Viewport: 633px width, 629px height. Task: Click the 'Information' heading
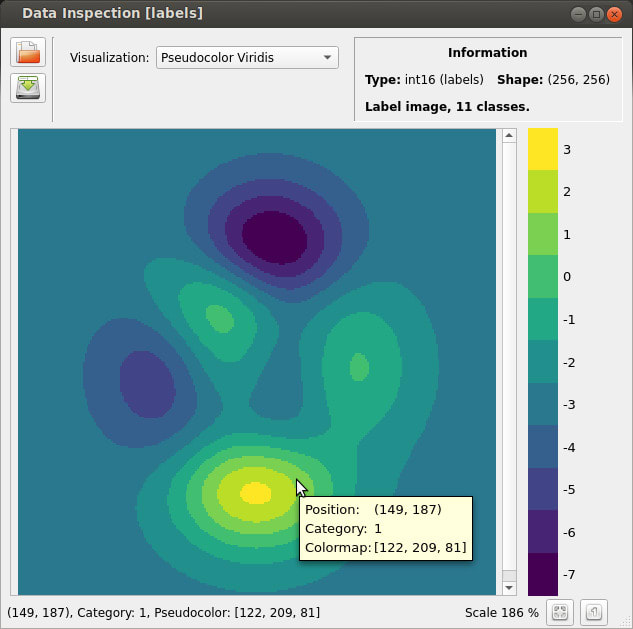pyautogui.click(x=487, y=52)
